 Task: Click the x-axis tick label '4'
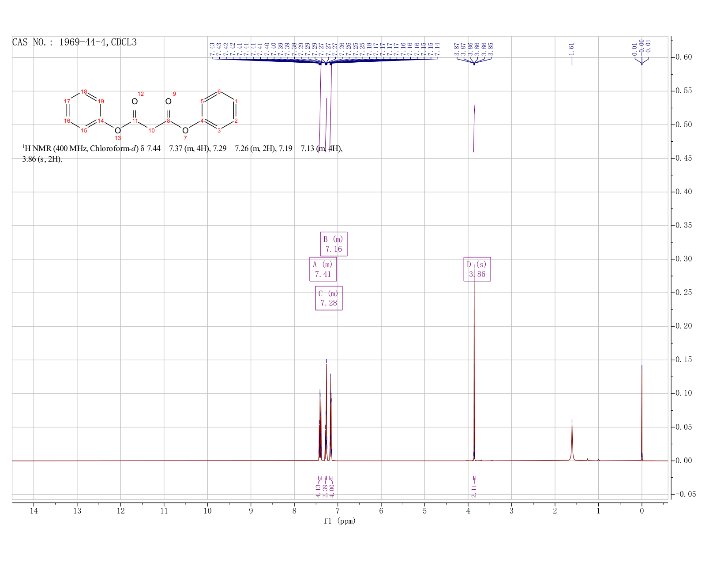click(x=468, y=511)
